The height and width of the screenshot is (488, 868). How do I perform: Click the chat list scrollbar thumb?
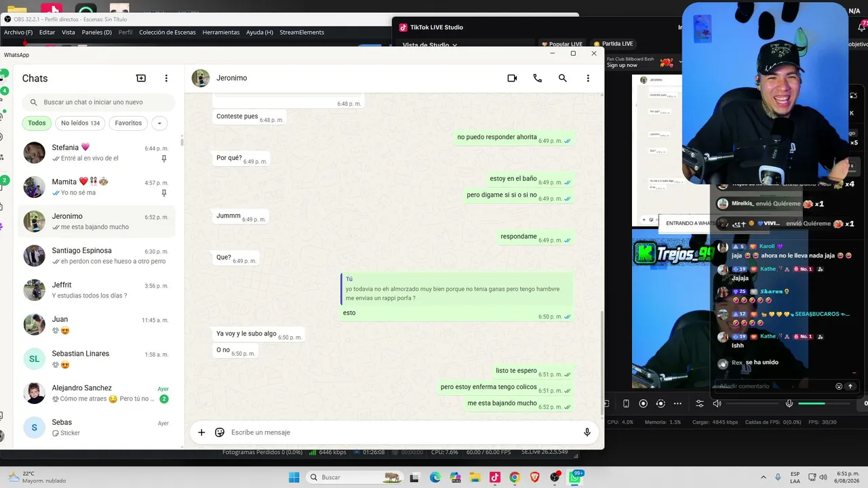point(182,141)
